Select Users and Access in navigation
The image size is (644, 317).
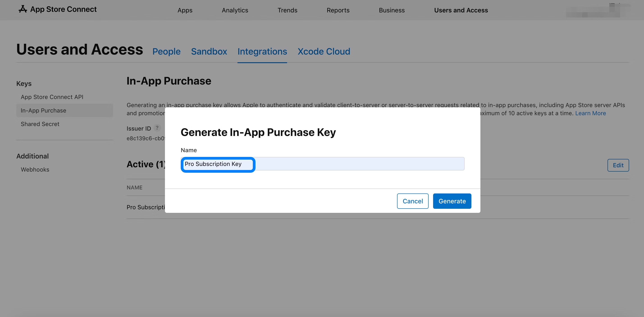point(461,10)
